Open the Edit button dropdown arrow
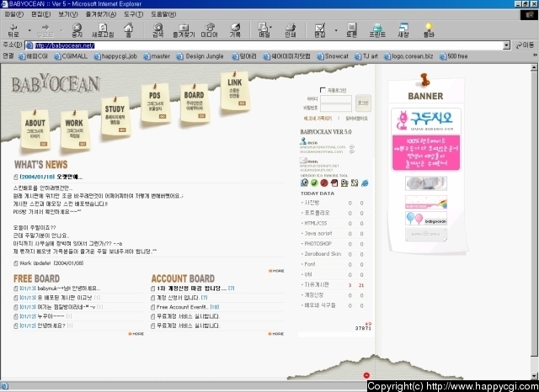The width and height of the screenshot is (539, 392). [336, 30]
